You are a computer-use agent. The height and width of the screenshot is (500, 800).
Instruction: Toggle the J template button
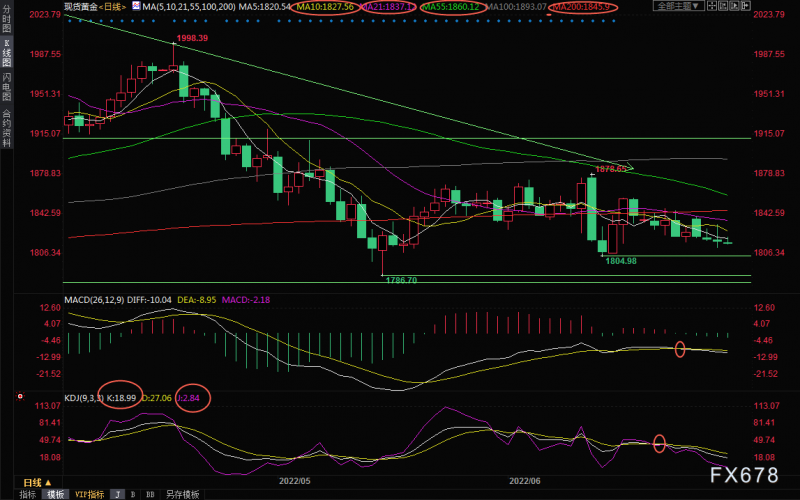point(118,494)
